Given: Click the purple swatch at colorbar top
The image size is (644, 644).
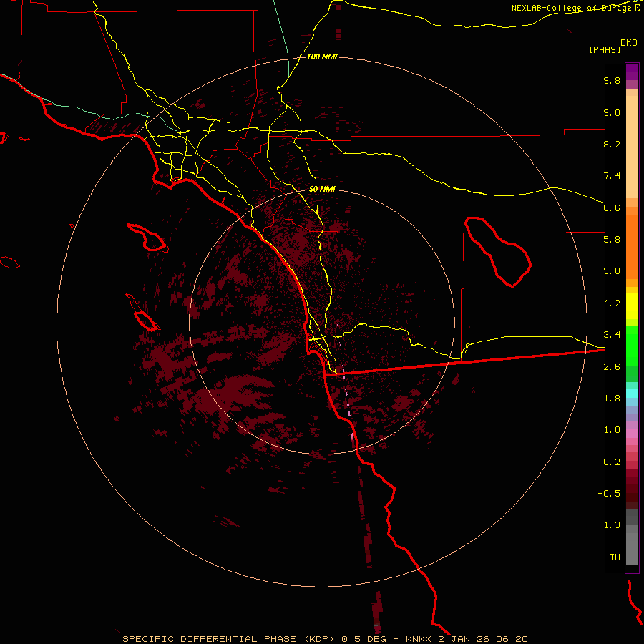Looking at the screenshot, I should [632, 72].
